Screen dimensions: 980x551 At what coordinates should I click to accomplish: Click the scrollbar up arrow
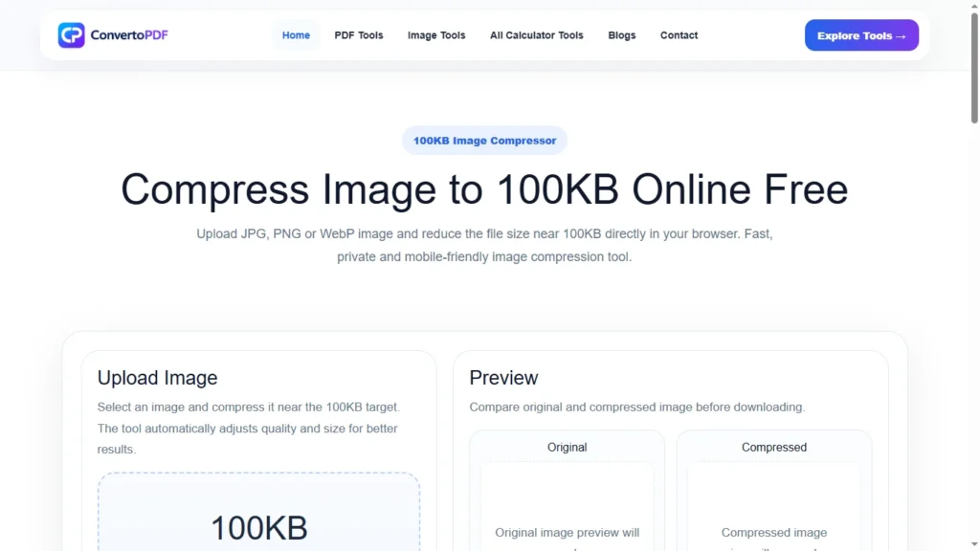[x=973, y=5]
